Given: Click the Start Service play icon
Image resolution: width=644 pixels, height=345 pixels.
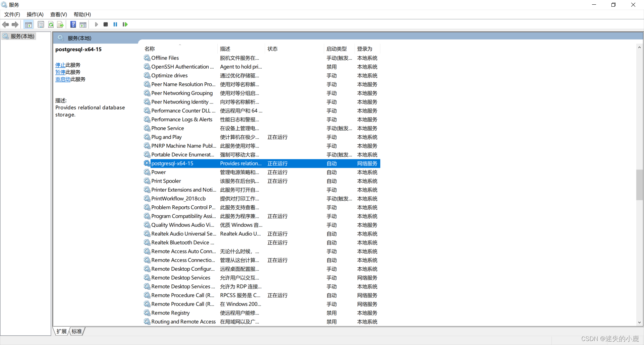Looking at the screenshot, I should pyautogui.click(x=96, y=24).
